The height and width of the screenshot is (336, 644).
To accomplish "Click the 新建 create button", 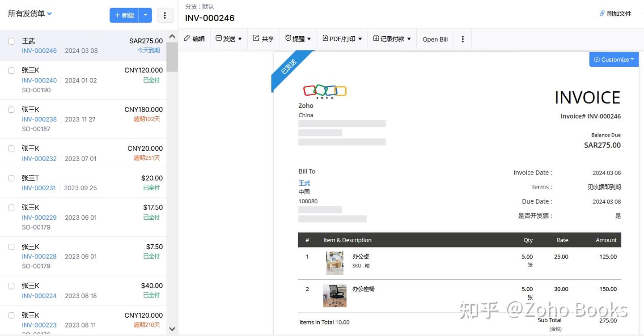I will pos(124,15).
